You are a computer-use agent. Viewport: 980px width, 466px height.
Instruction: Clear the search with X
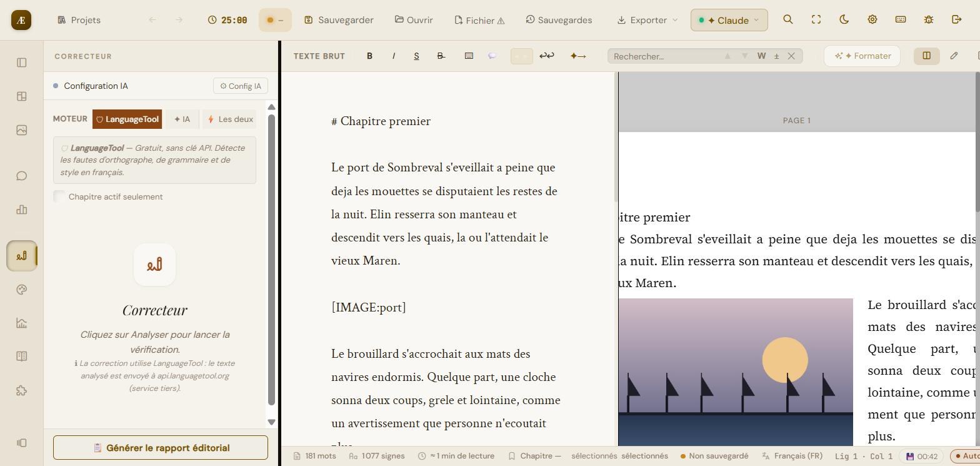(791, 56)
